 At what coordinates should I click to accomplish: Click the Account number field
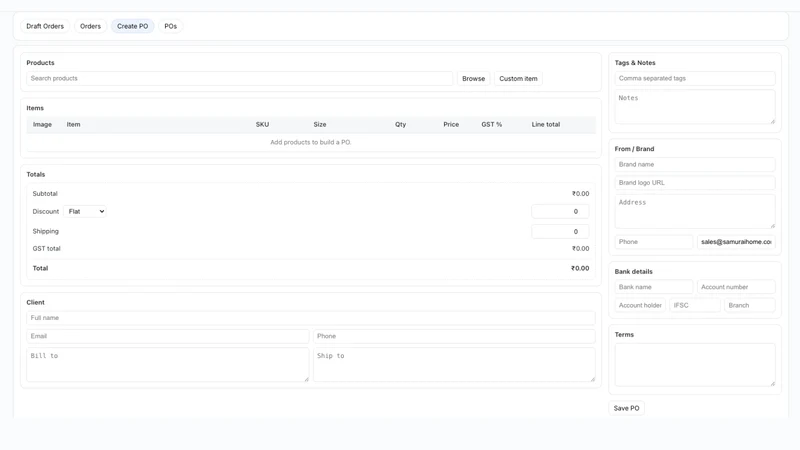(736, 287)
